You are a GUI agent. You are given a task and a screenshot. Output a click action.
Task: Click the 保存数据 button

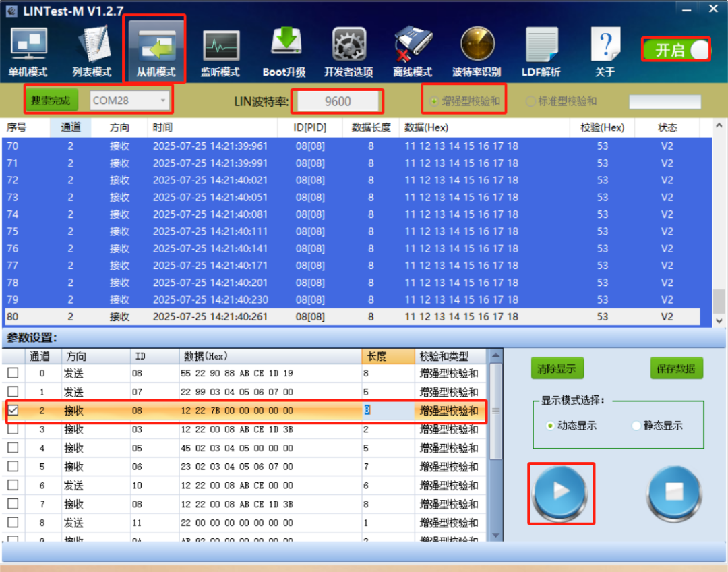point(676,368)
